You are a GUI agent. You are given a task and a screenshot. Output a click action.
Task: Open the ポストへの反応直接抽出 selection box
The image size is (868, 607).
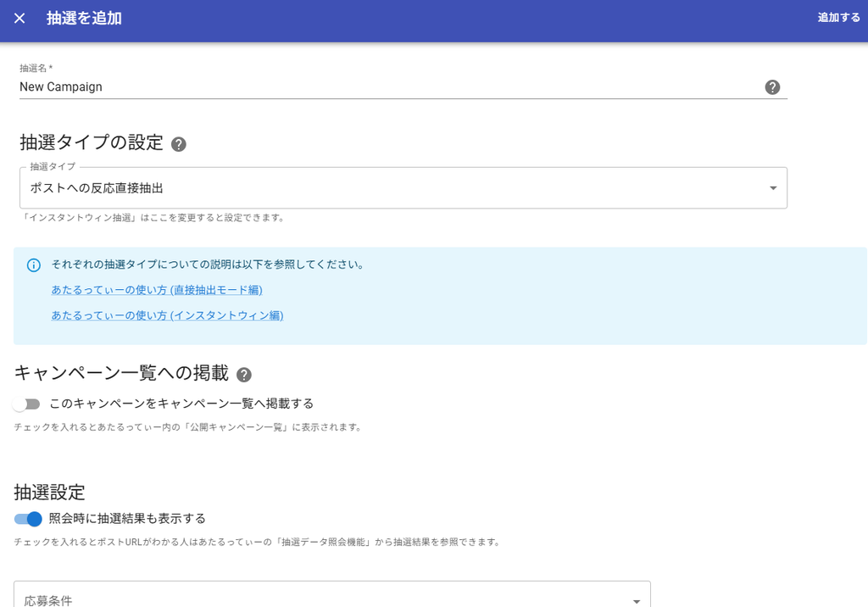pyautogui.click(x=403, y=188)
